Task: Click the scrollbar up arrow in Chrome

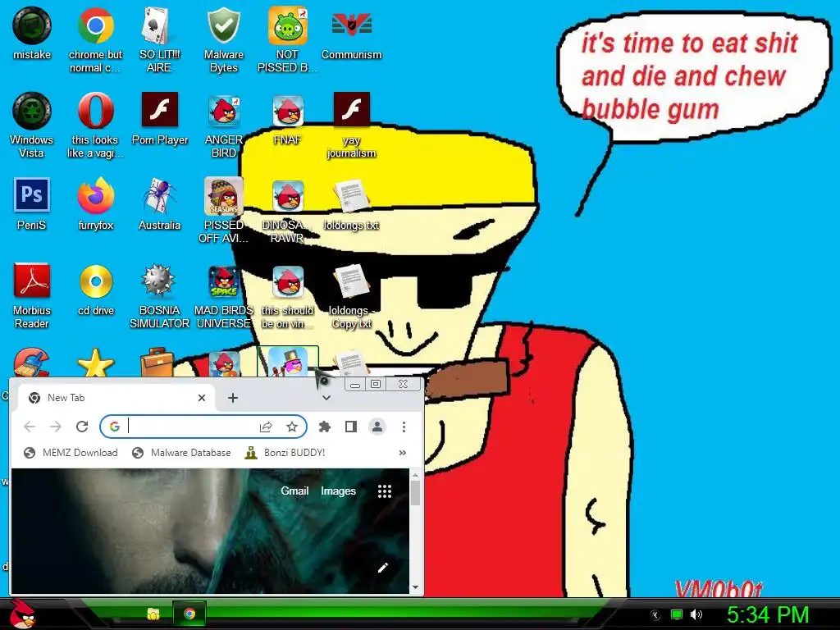Action: [x=415, y=475]
